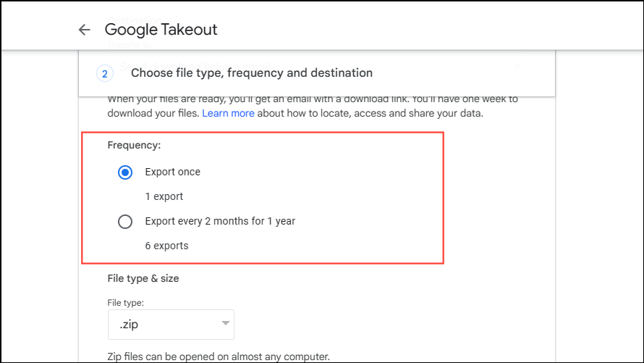
Task: Open the Learn more link
Action: pos(228,114)
